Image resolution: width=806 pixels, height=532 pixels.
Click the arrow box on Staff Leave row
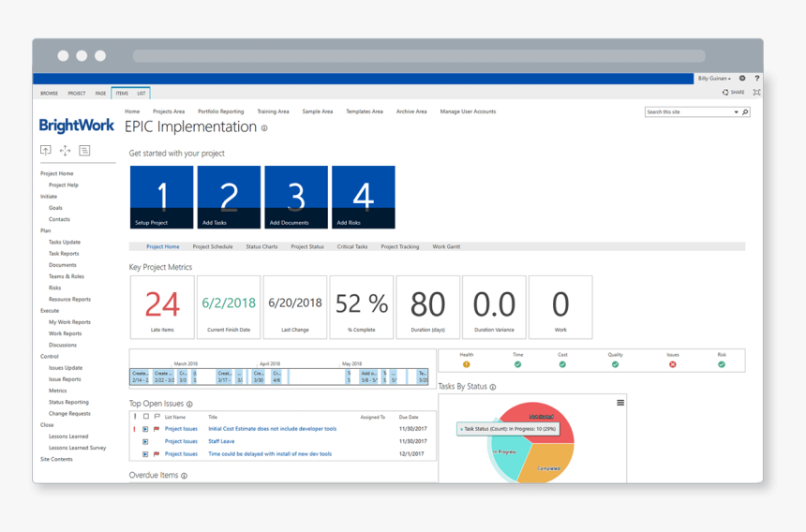click(145, 442)
